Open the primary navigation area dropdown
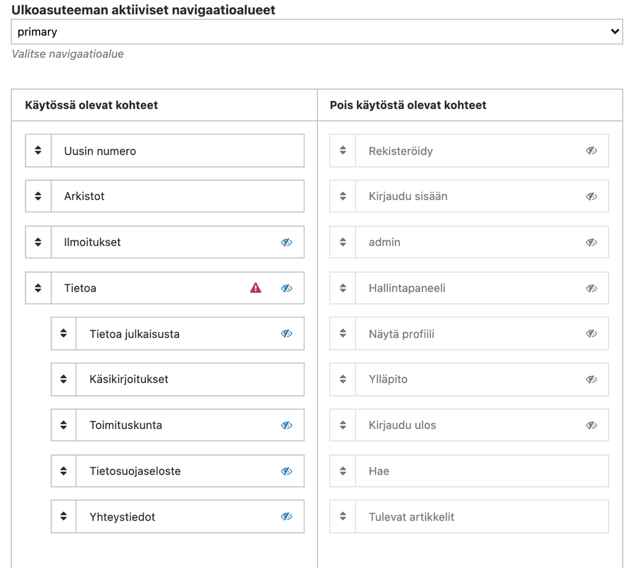 tap(317, 32)
